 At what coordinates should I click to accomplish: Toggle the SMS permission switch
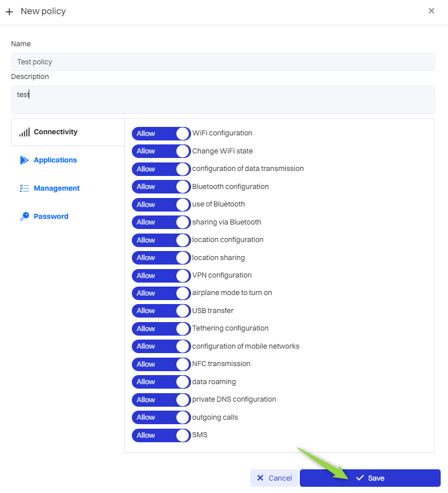[x=161, y=435]
